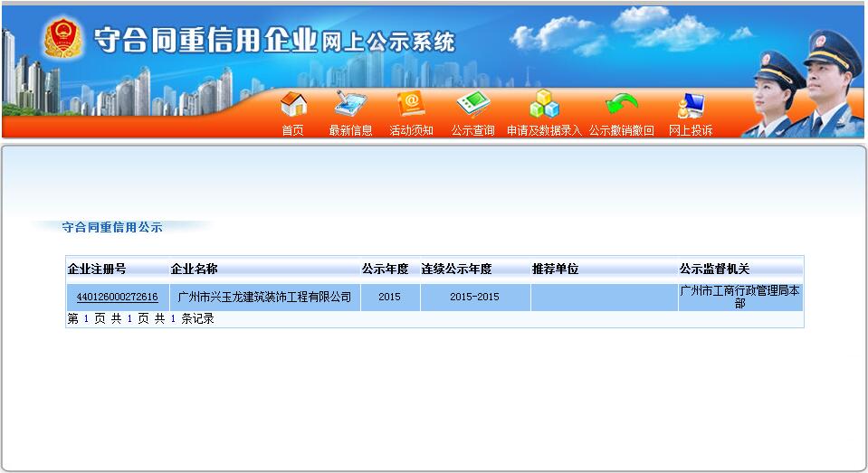Select 活动须知 menu label

(x=411, y=130)
